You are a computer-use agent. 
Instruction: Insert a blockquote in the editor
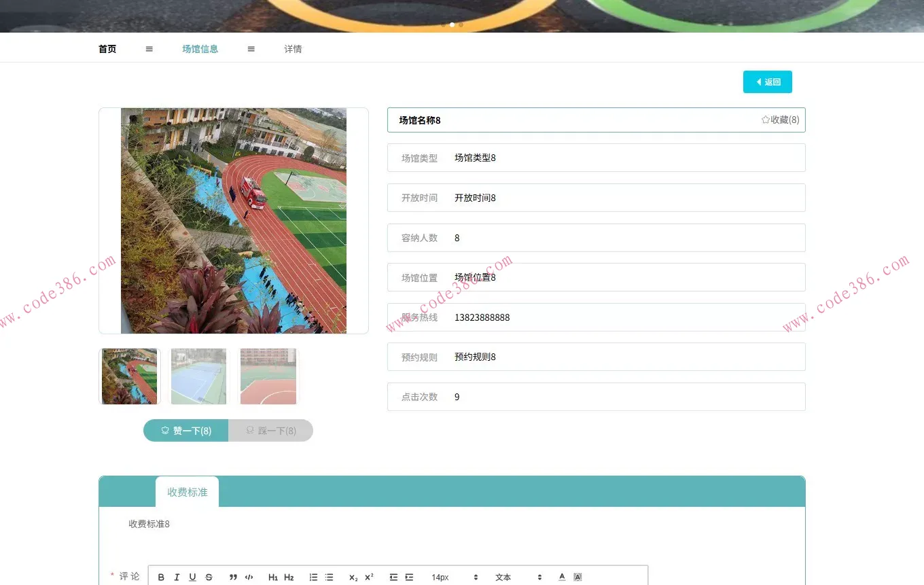coord(233,578)
